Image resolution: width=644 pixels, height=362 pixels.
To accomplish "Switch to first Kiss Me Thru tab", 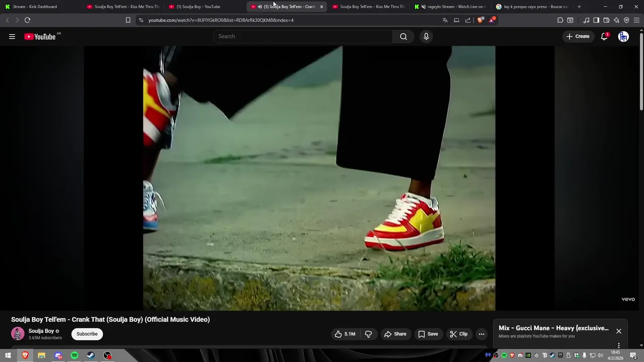I will [122, 7].
